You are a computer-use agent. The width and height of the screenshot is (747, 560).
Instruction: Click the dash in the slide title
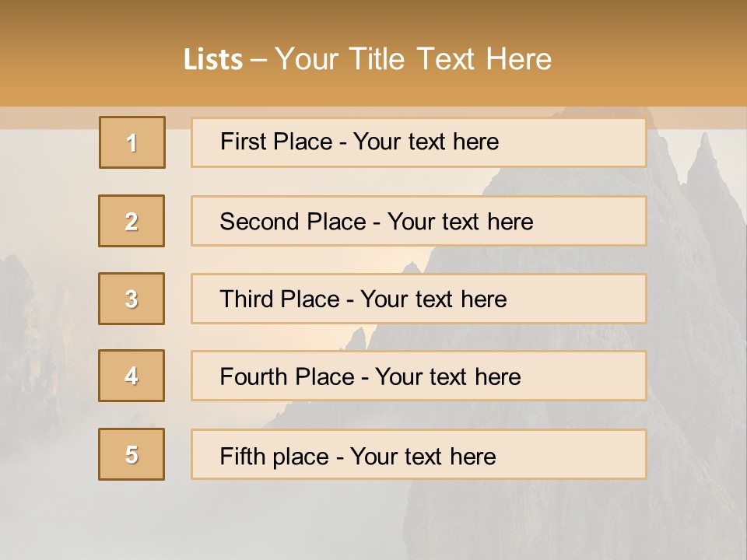point(259,60)
